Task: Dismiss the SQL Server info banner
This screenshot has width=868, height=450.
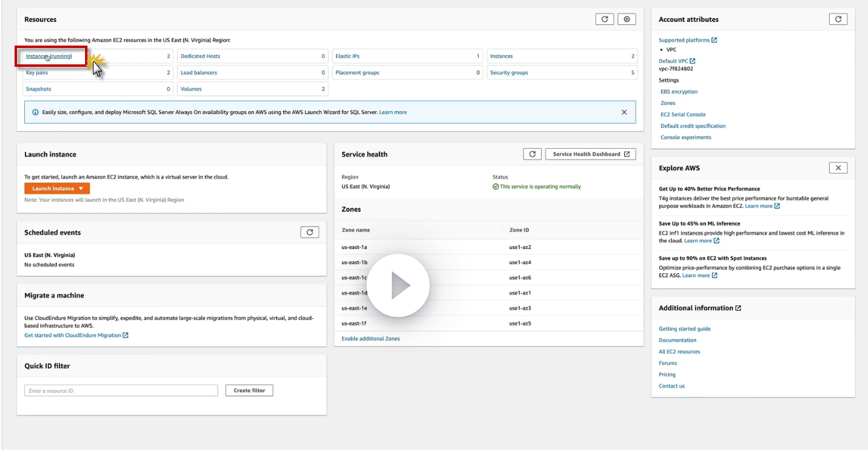Action: [x=624, y=112]
